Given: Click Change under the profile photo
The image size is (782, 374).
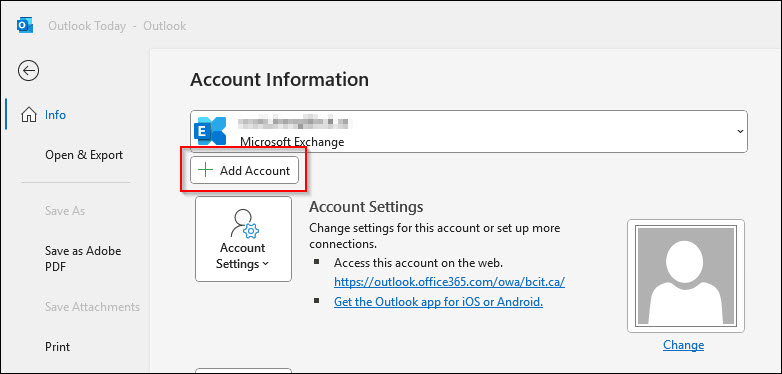Looking at the screenshot, I should point(683,345).
